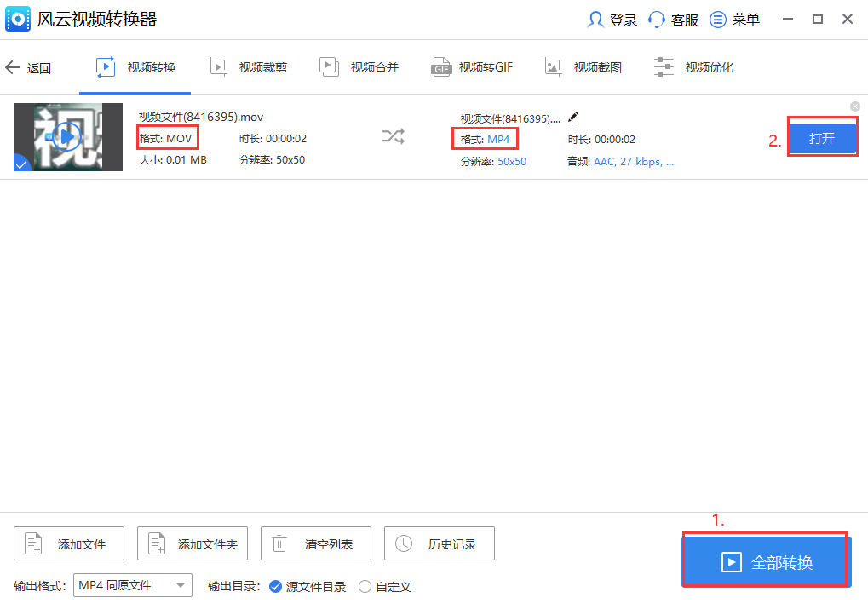Start conversion with 全部转换 button
The width and height of the screenshot is (868, 609).
click(766, 562)
